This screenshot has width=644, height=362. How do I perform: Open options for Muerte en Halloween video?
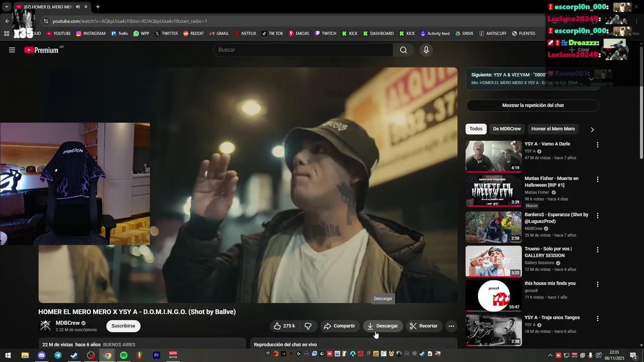click(598, 179)
